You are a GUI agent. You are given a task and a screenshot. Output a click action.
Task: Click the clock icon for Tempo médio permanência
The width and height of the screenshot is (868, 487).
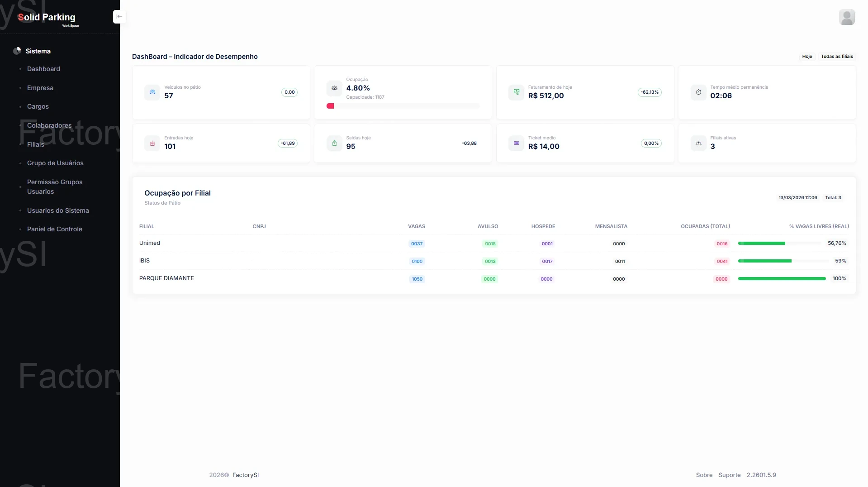click(698, 92)
